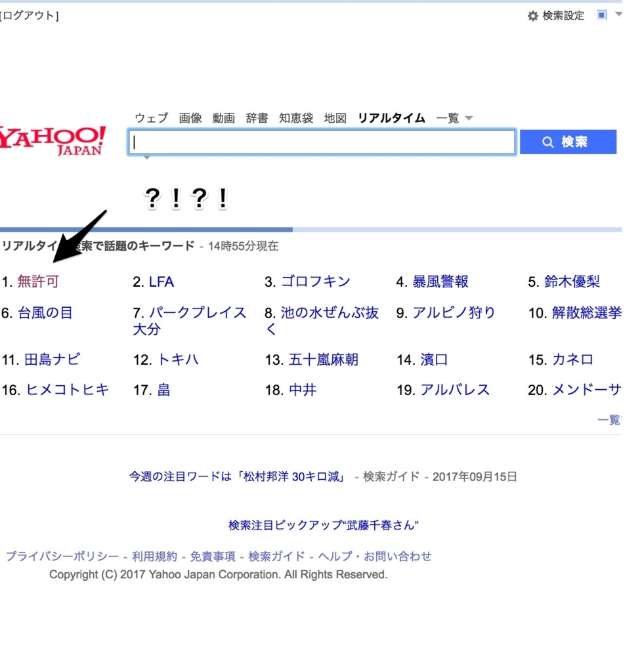This screenshot has width=642, height=672.
Task: Switch to the 画像 search tab
Action: click(x=190, y=118)
